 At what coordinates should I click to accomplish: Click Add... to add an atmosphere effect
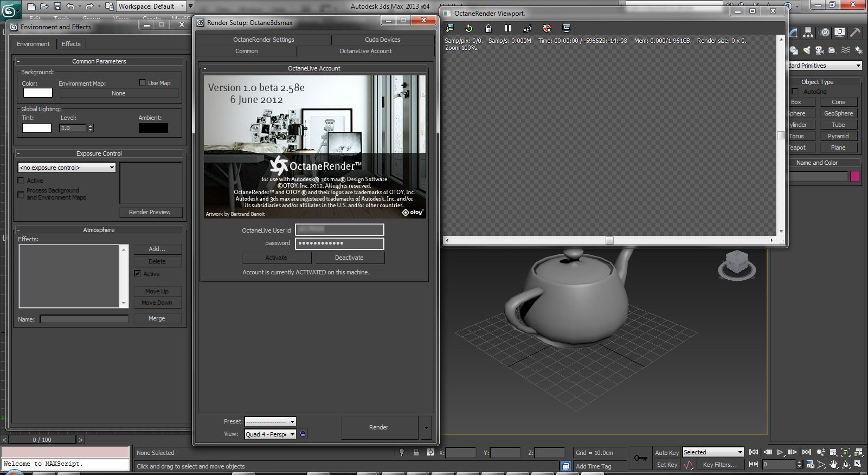click(157, 249)
